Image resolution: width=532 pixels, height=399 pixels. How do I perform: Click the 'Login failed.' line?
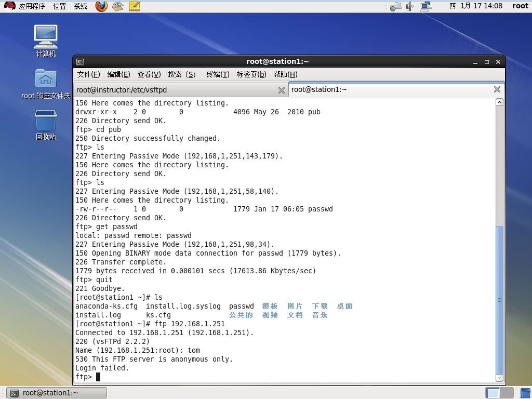[102, 368]
